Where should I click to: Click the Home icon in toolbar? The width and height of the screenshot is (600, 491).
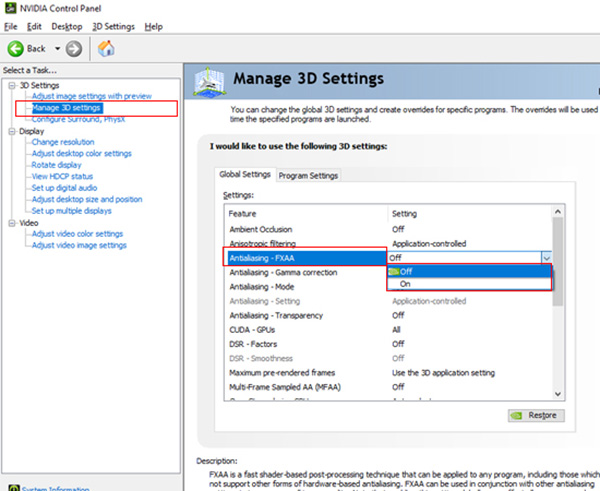tap(106, 48)
